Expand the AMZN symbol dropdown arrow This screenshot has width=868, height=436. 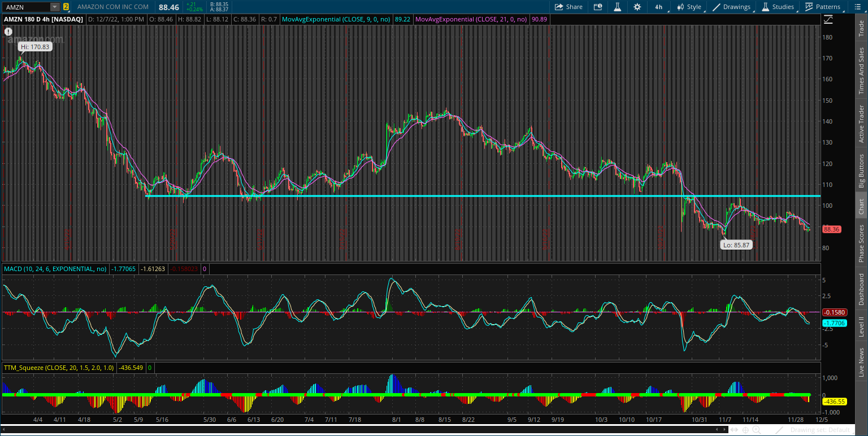[55, 7]
